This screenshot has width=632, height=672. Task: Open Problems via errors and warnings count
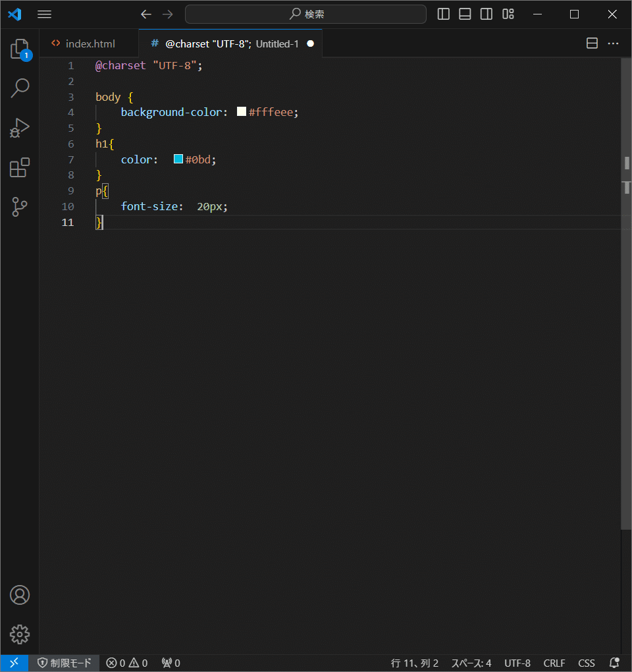pos(127,663)
